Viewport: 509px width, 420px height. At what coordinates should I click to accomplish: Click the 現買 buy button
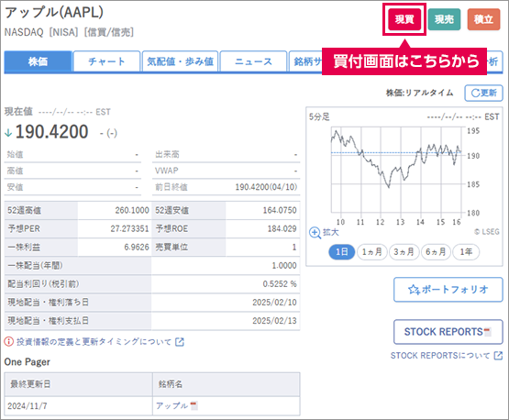coord(404,19)
